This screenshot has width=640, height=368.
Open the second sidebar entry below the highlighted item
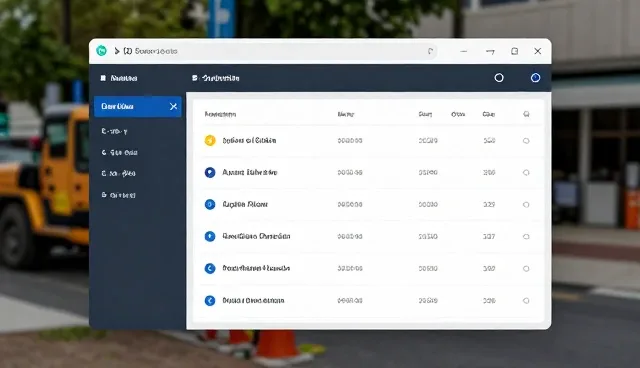point(119,153)
